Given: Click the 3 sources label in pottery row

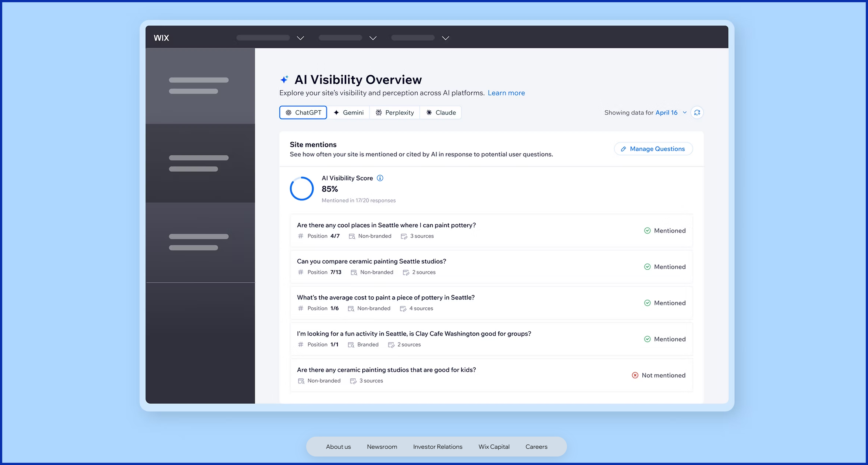Looking at the screenshot, I should 422,236.
